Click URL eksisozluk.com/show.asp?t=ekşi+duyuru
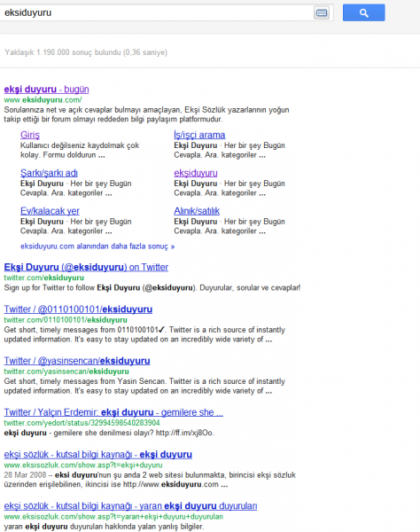 [x=83, y=465]
